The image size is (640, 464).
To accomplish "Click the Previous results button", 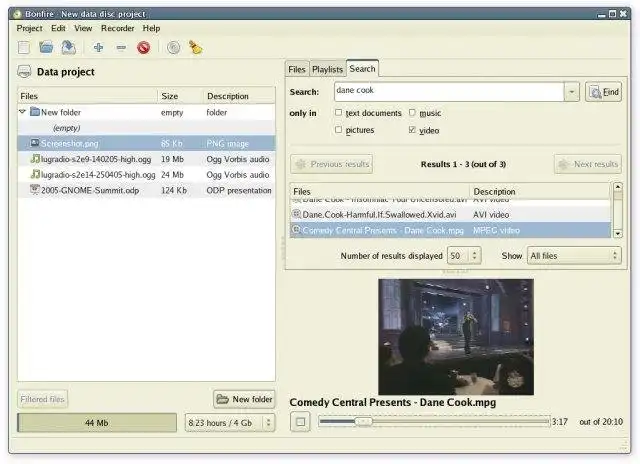I will pos(331,164).
